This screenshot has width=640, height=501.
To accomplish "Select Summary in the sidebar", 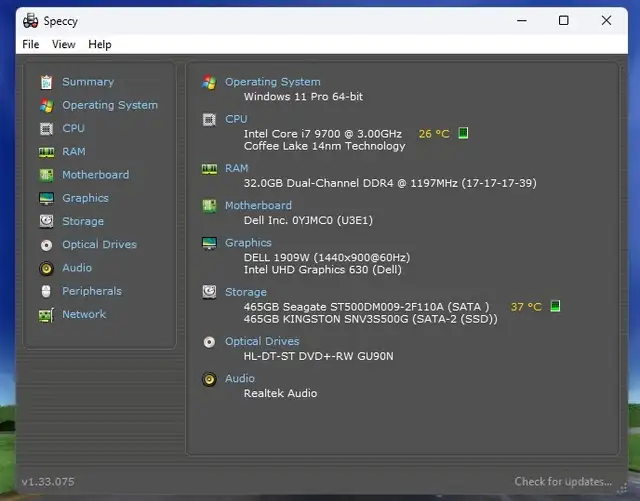I will (88, 82).
